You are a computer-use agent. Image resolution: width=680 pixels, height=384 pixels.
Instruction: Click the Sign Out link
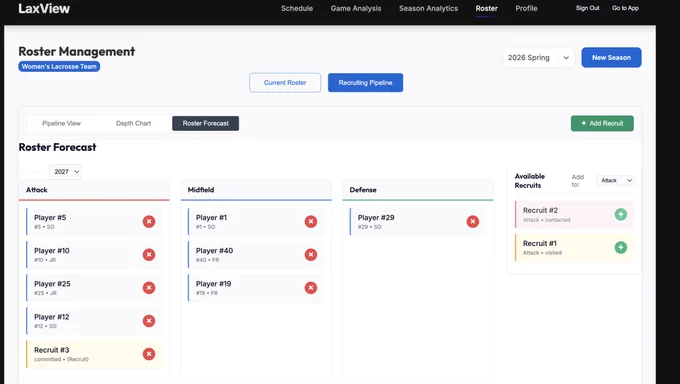coord(588,8)
